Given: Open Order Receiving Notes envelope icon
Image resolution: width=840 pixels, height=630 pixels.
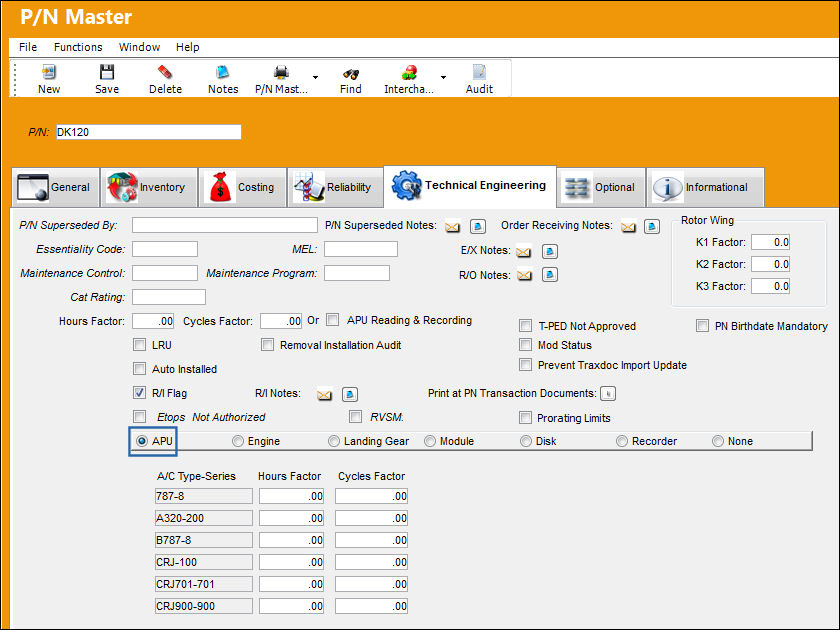Looking at the screenshot, I should (628, 227).
